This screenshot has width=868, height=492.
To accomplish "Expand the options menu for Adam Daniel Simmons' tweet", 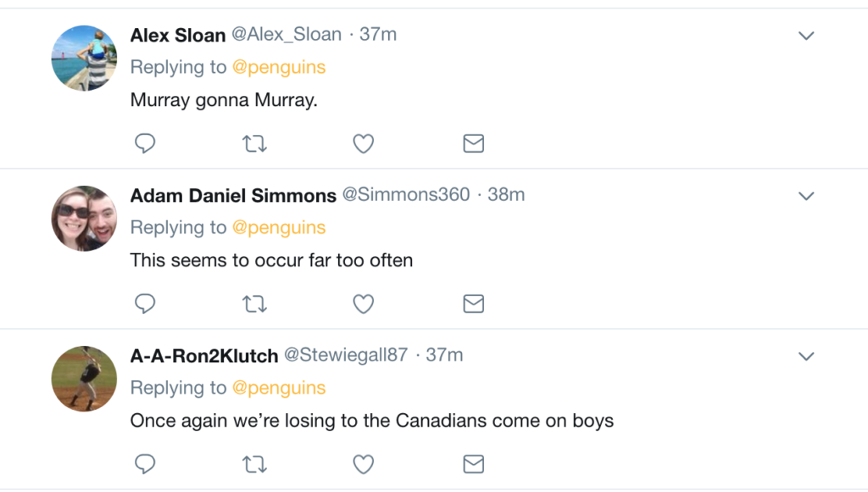I will (806, 196).
